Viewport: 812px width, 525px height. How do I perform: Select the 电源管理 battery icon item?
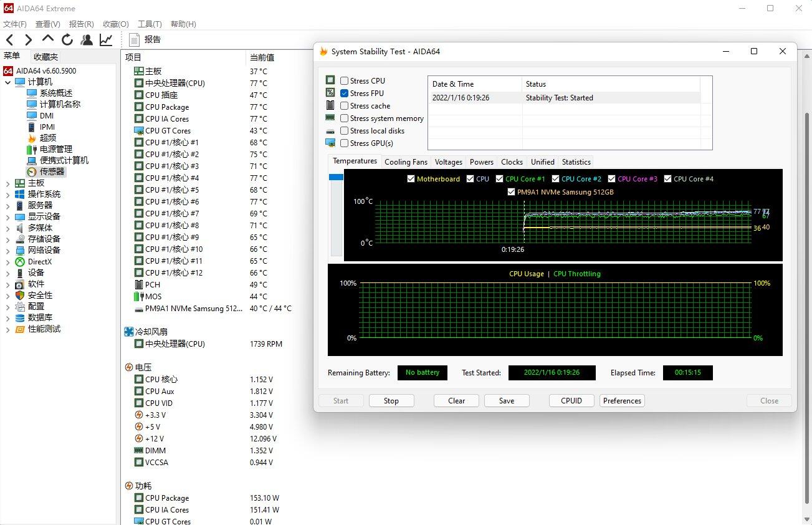pos(32,149)
